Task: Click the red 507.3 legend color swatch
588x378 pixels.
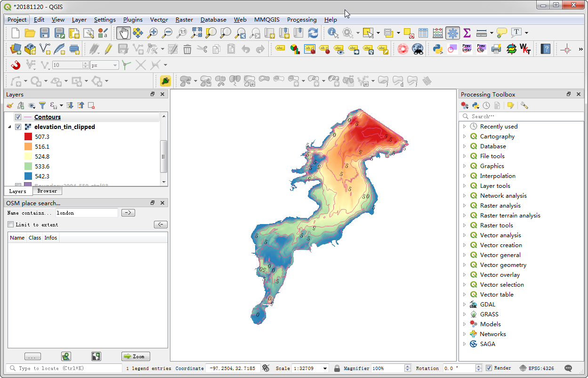Action: pyautogui.click(x=28, y=137)
